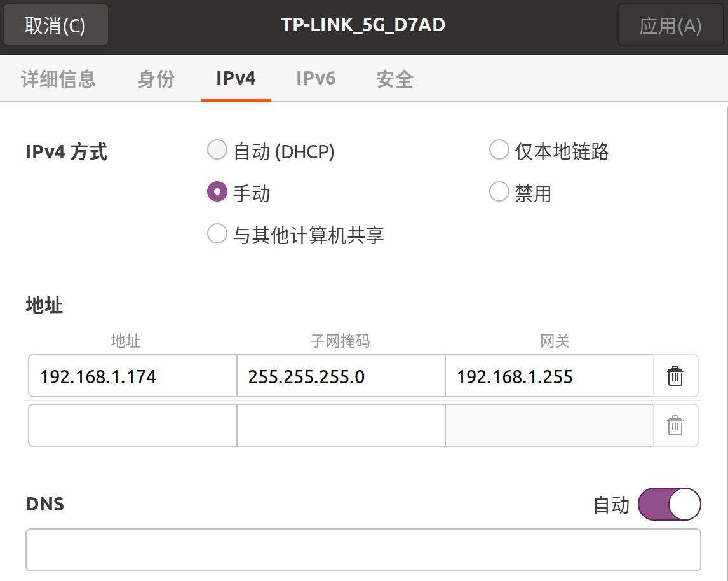This screenshot has height=581, width=728.
Task: Open the 身份 tab
Action: tap(156, 79)
